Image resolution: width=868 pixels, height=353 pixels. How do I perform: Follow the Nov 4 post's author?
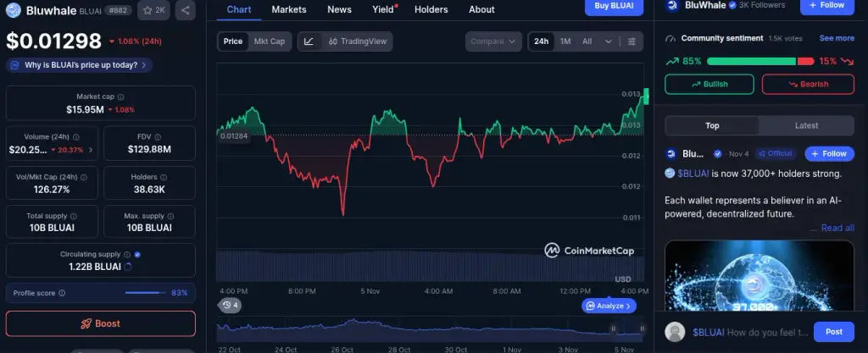[829, 153]
